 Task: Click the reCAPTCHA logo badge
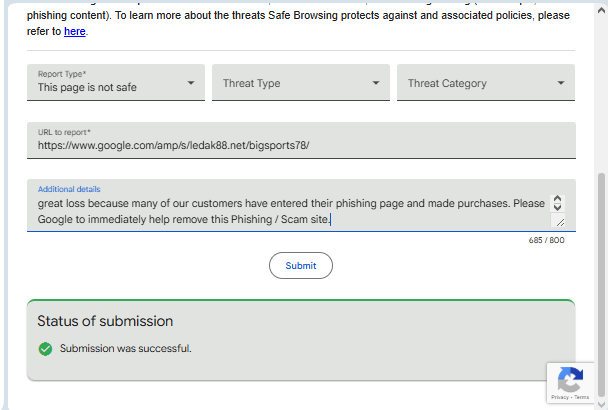(570, 379)
